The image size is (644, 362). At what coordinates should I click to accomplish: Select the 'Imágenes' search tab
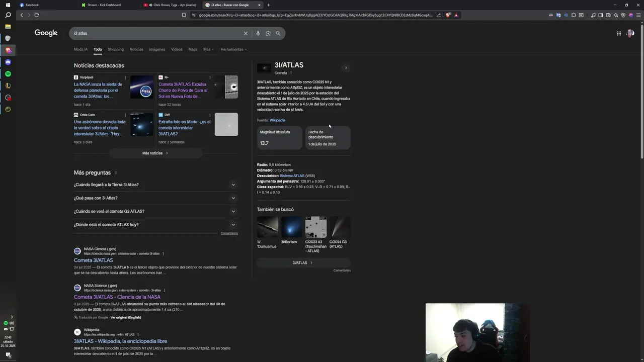coord(157,49)
